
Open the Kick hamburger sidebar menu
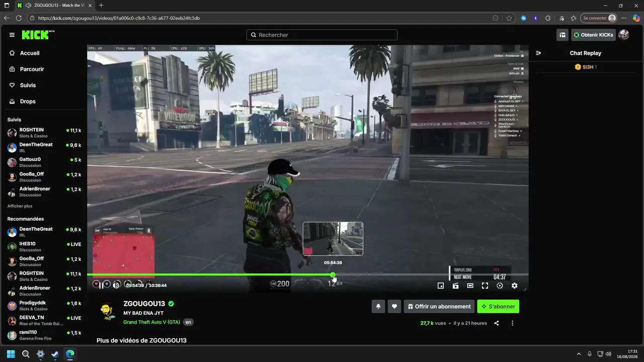click(x=12, y=35)
